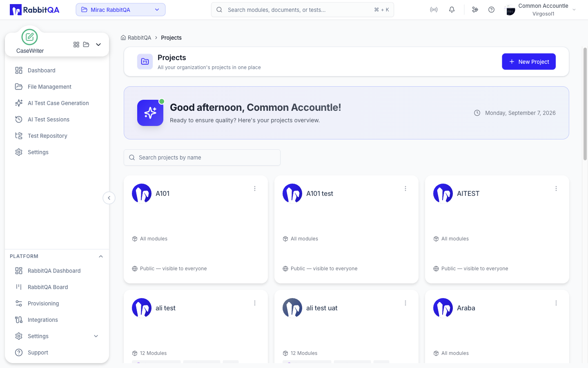The width and height of the screenshot is (588, 368).
Task: Open the Araba card options menu
Action: [x=556, y=303]
